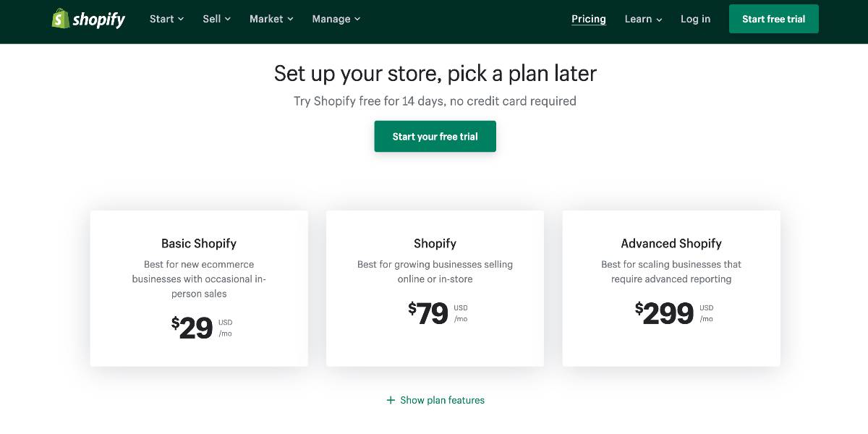Click the shopify wordmark text
Viewport: 868px width, 434px height.
(99, 20)
